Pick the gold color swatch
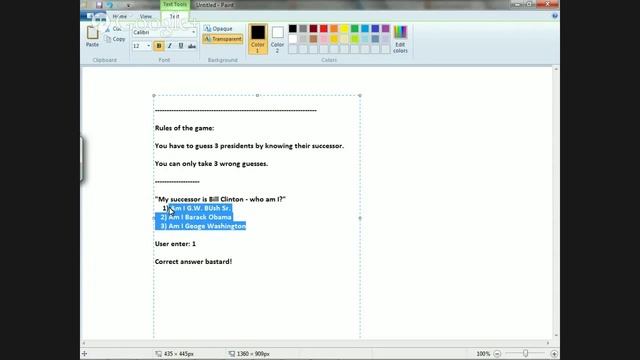This screenshot has height=360, width=640. [334, 39]
